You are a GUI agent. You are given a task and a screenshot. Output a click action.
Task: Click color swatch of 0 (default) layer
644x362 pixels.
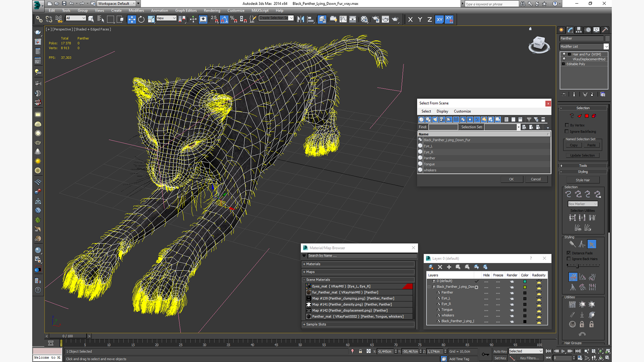pos(525,281)
